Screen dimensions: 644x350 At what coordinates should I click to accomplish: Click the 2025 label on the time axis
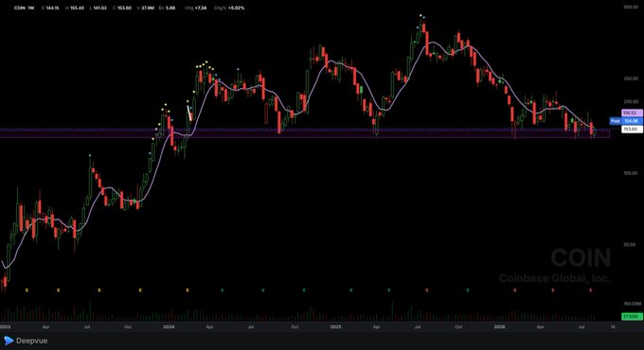[335, 327]
